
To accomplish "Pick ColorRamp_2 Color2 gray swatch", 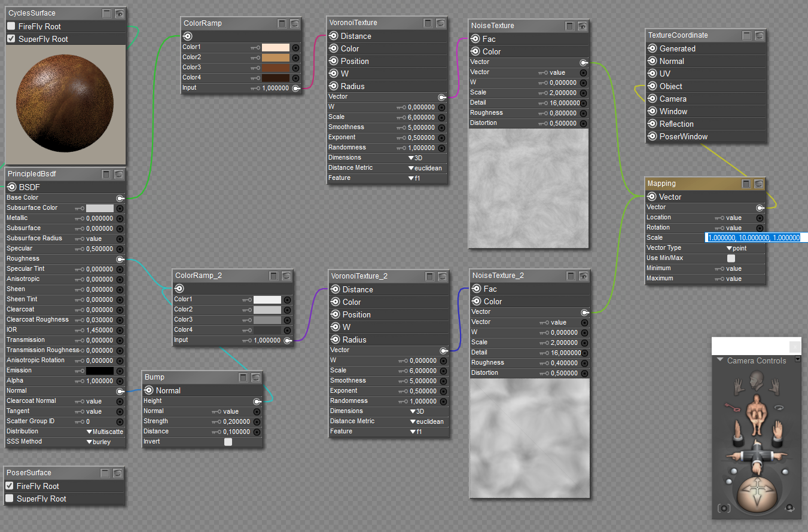I will pos(267,310).
